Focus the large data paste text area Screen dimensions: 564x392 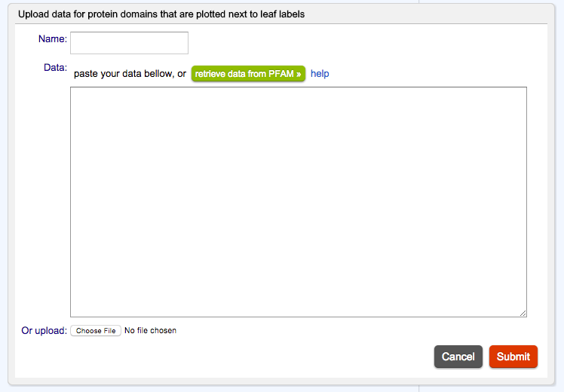298,201
